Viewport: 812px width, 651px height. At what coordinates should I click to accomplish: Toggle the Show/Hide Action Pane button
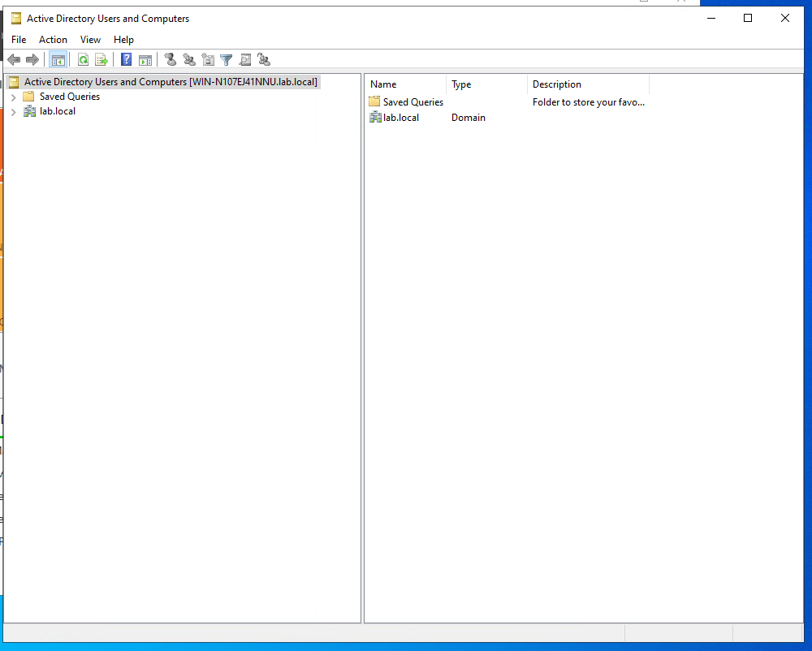(x=145, y=59)
